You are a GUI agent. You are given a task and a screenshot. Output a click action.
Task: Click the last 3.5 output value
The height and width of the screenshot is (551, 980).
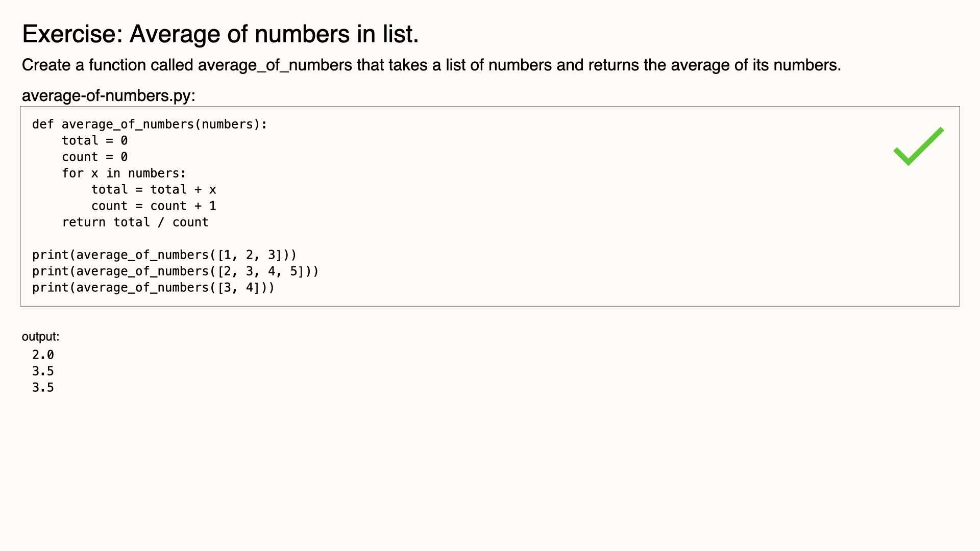43,388
